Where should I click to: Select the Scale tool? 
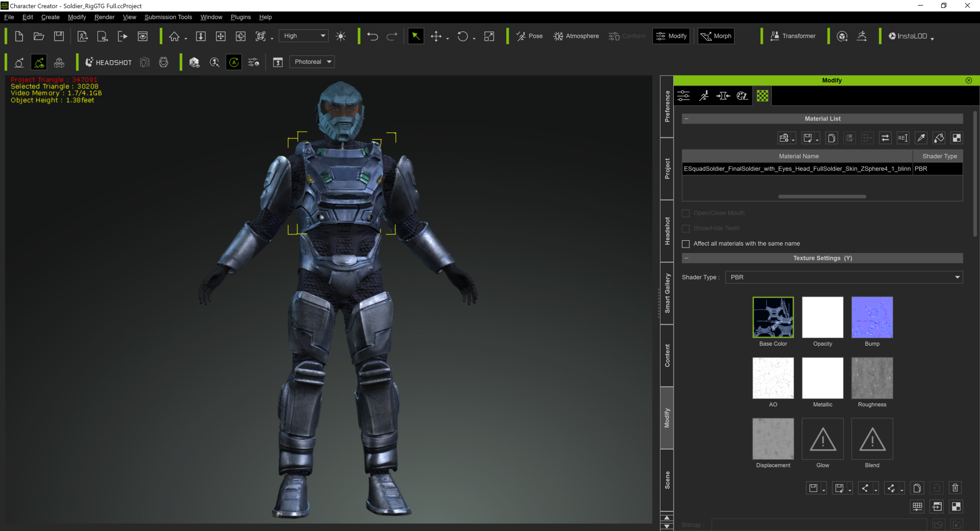coord(489,36)
